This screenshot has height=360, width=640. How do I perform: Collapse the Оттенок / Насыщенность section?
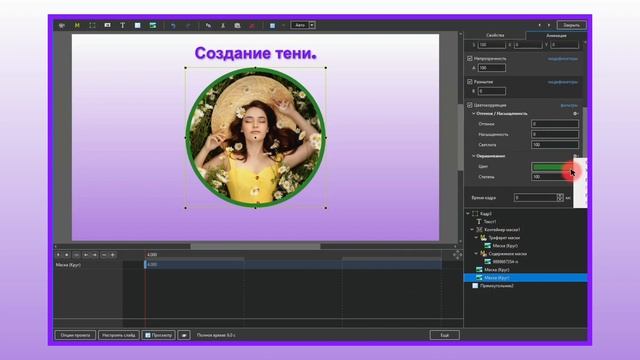point(473,113)
